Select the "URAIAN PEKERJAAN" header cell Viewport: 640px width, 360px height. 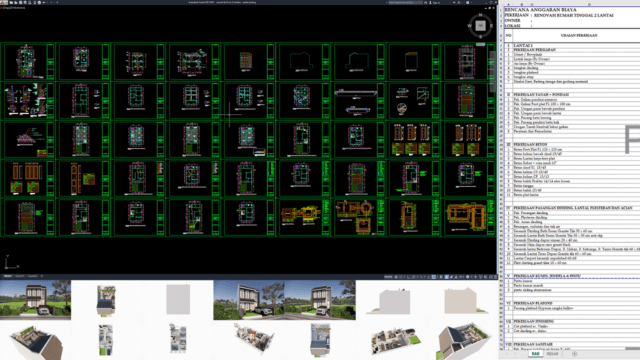coord(579,36)
